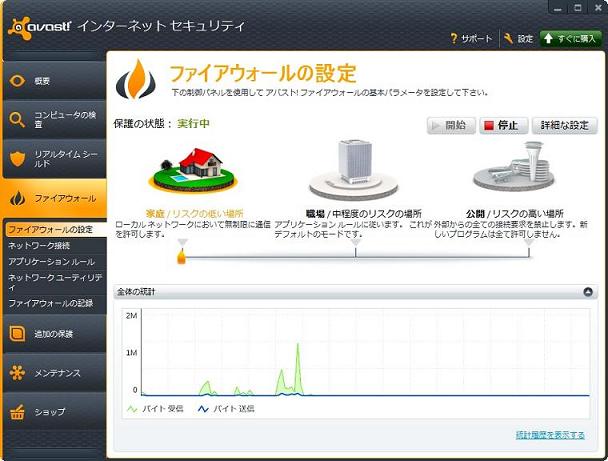608x461 pixels.
Task: Select the office building work-zone image
Action: click(354, 169)
